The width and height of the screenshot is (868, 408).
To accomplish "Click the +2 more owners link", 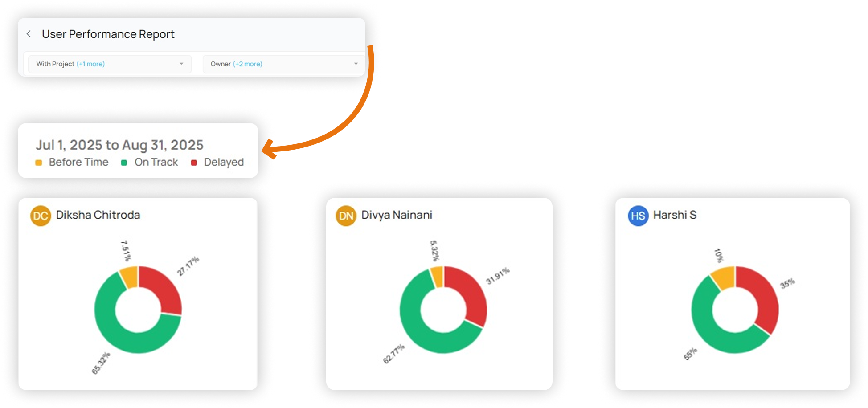I will (x=248, y=64).
